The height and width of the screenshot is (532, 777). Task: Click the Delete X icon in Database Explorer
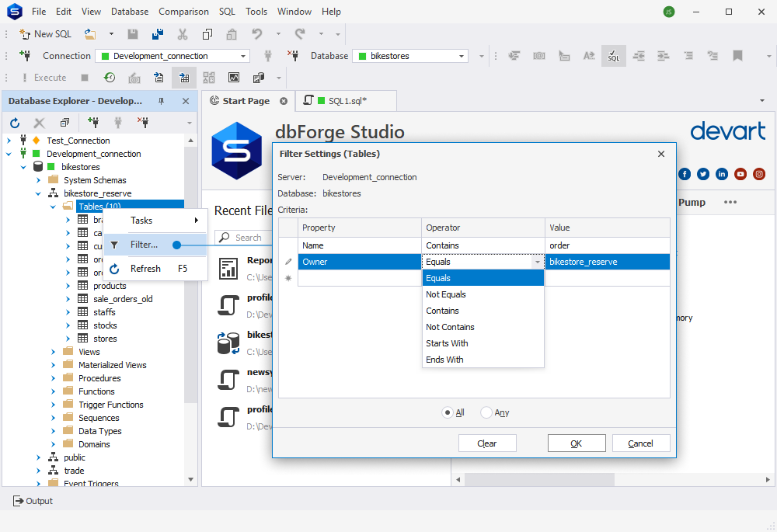tap(39, 123)
